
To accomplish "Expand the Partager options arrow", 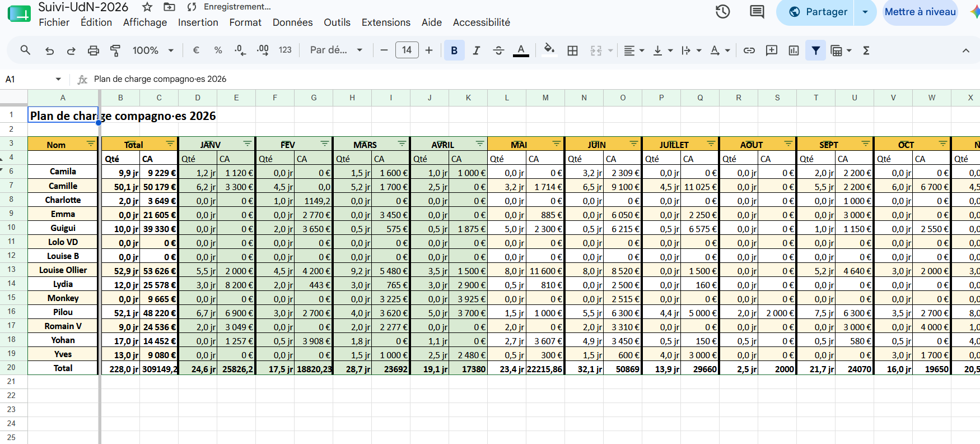I will point(865,12).
